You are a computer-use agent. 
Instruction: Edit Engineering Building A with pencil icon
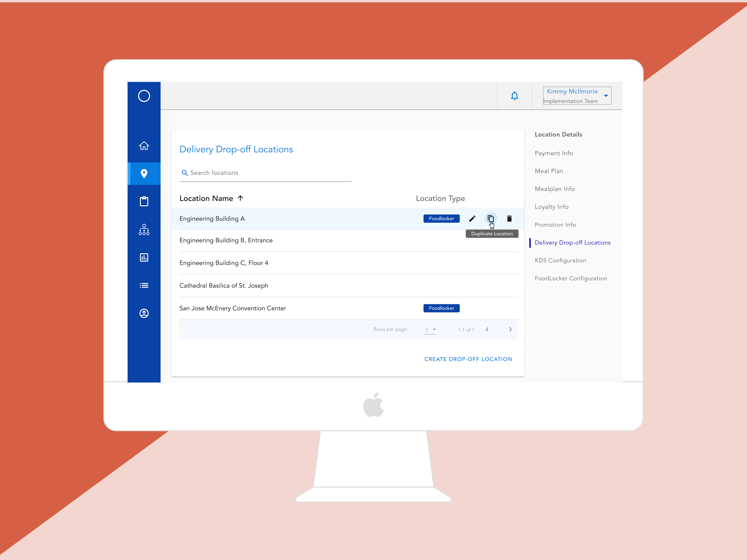[472, 219]
